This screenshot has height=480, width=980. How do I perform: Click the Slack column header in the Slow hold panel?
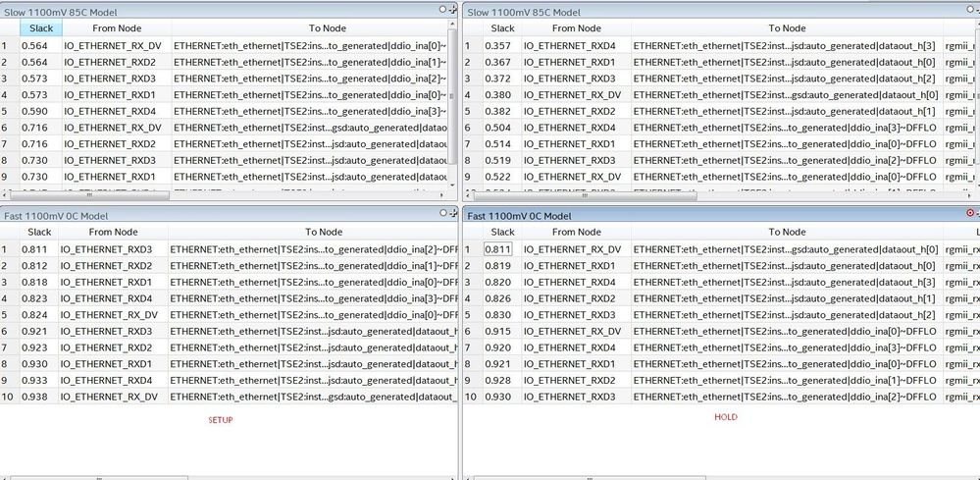pyautogui.click(x=502, y=28)
